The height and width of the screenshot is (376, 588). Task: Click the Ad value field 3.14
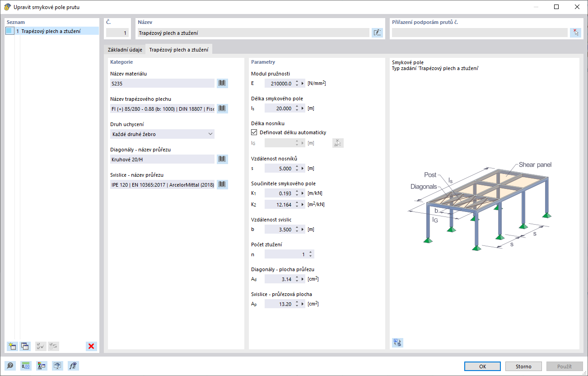pos(279,279)
